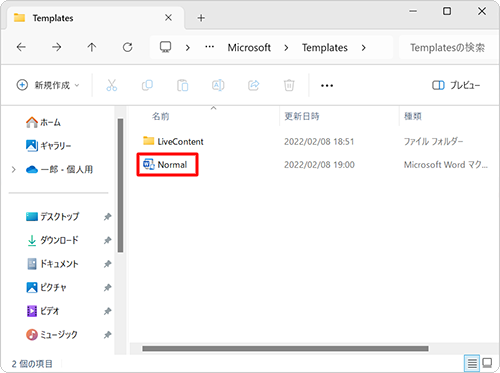Screen dimensions: 500x373
Task: Expand chevron after Microsoft breadcrumb
Action: click(286, 48)
